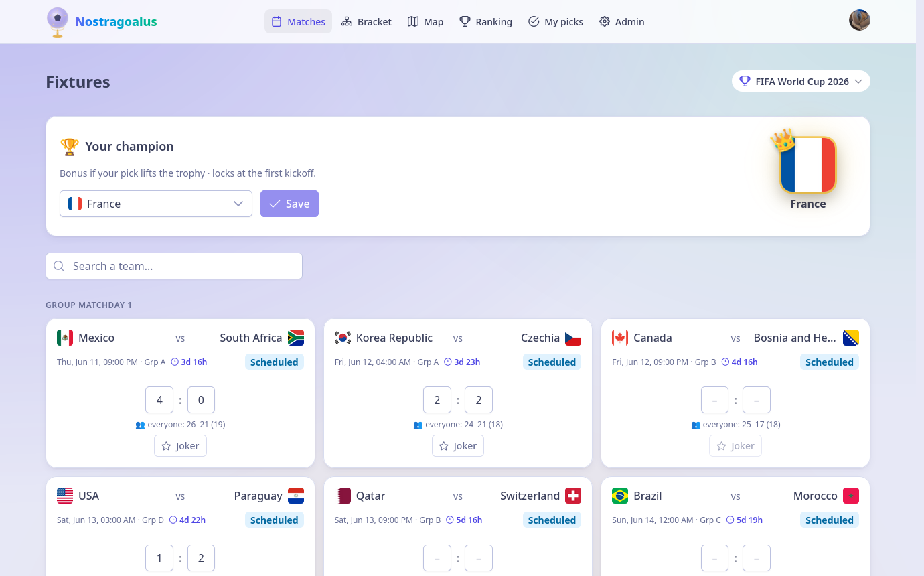Click the Korea Republic flag icon
This screenshot has width=924, height=576.
click(343, 338)
